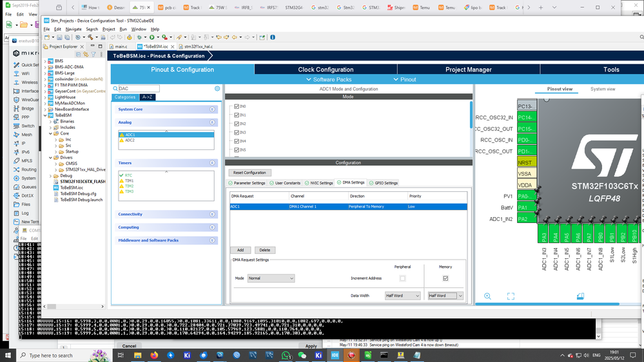This screenshot has width=644, height=362.
Task: Click the ADC Mode panel vertical scrollbar
Action: (x=471, y=115)
